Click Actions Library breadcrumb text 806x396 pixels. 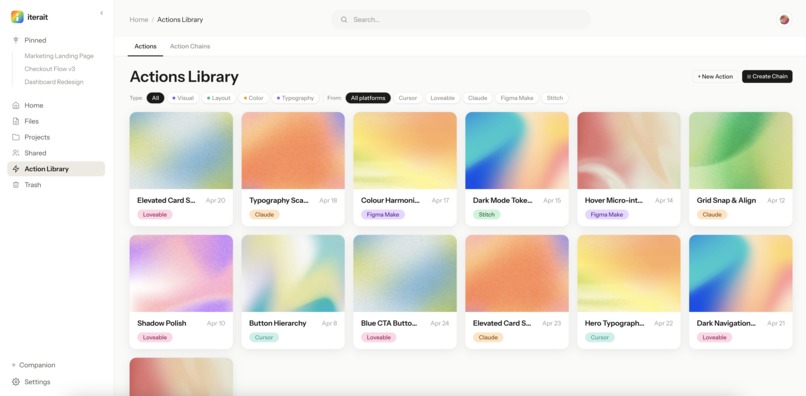point(180,20)
